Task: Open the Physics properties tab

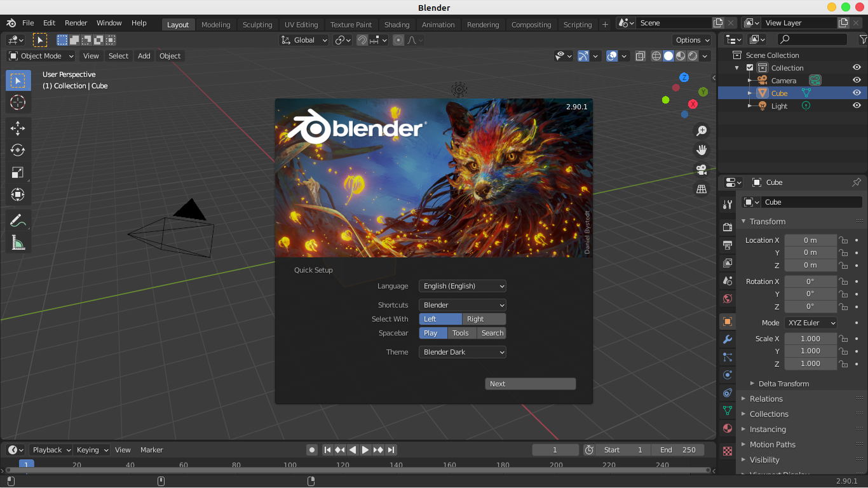Action: (x=728, y=375)
